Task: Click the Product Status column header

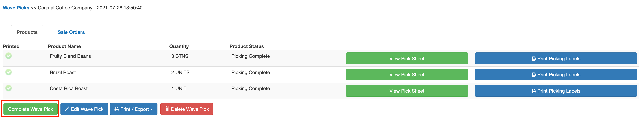Action: pos(247,46)
